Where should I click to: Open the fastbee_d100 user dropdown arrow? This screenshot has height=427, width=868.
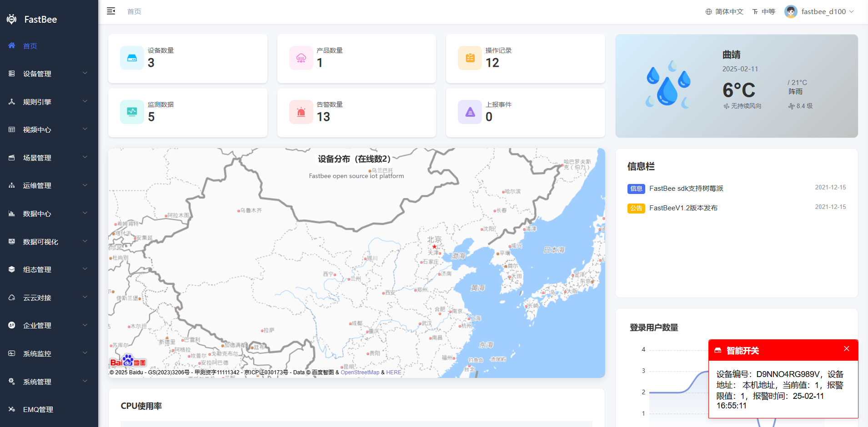tap(852, 12)
